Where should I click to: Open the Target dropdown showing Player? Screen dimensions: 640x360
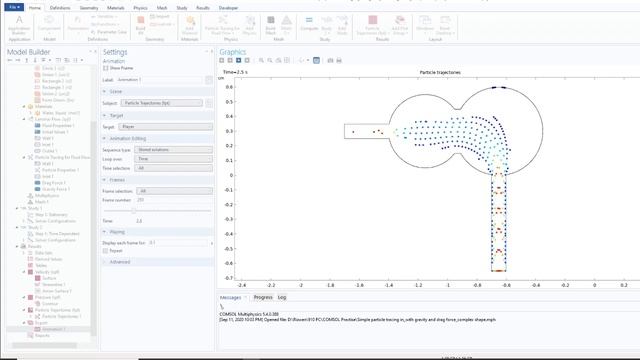click(x=165, y=127)
